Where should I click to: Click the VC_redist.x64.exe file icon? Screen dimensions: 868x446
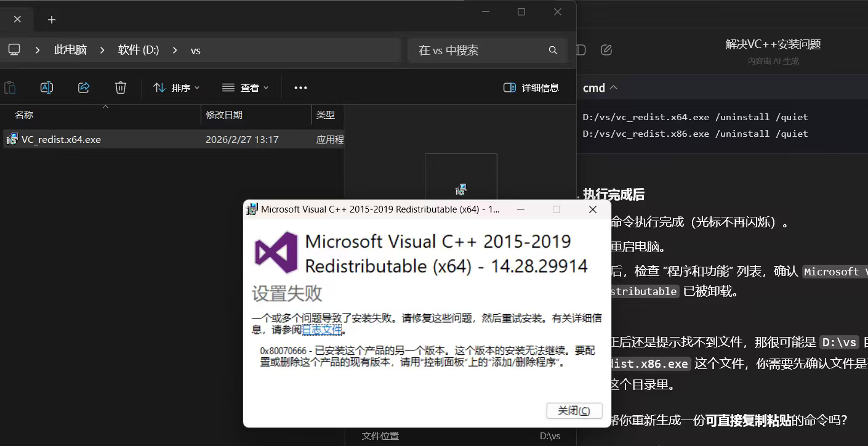[x=12, y=139]
